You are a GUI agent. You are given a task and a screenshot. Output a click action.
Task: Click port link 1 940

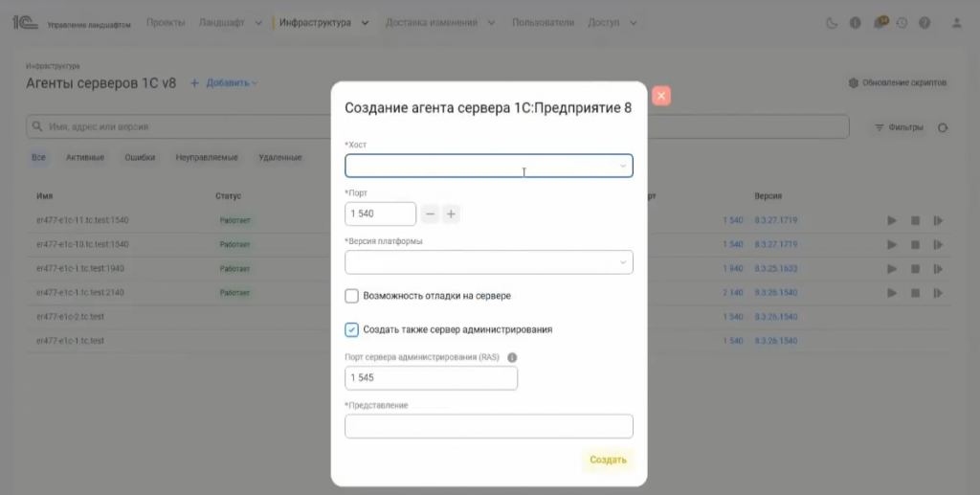pyautogui.click(x=733, y=268)
